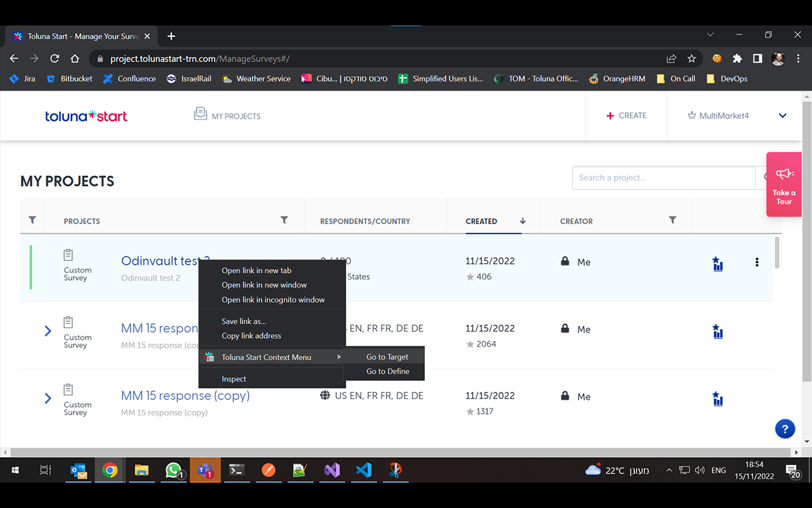
Task: Open analytics report for Odinvault test 2
Action: point(717,264)
